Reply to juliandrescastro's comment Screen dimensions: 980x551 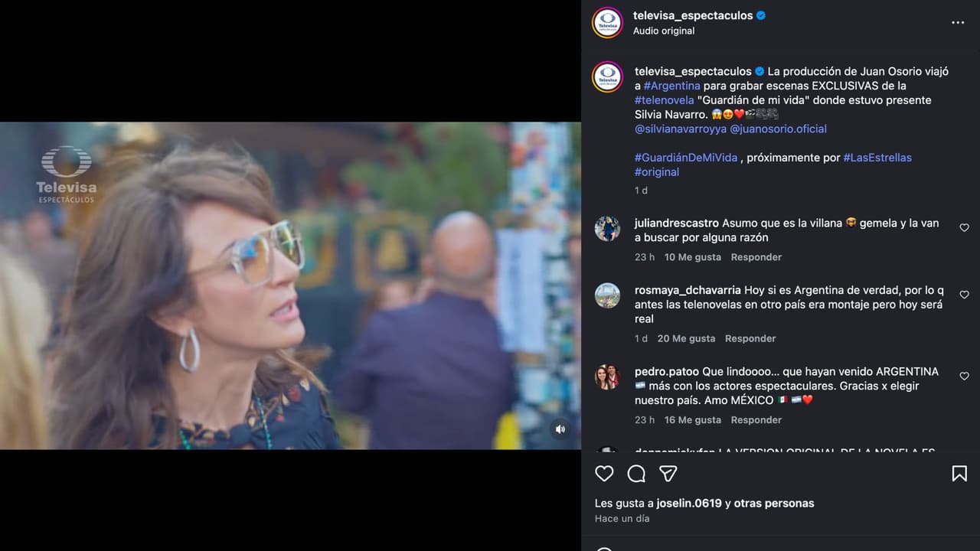click(756, 257)
